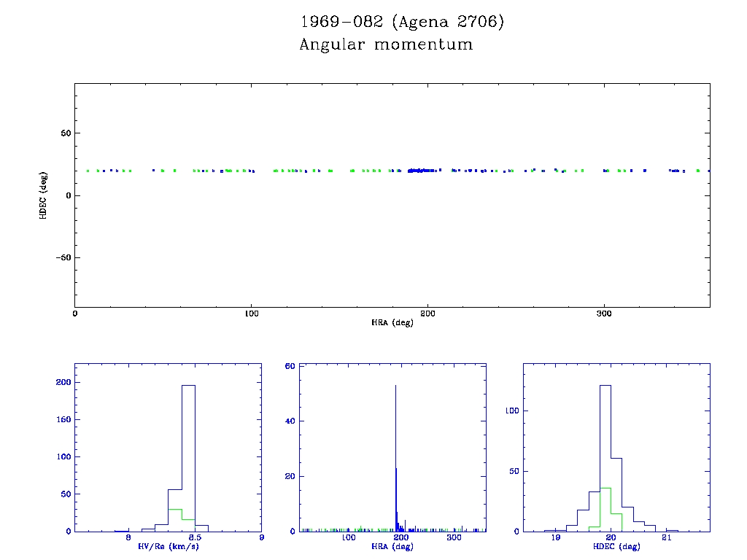This screenshot has width=747, height=560.
Task: Select the dense blue point cluster in the scatter plot
Action: pyautogui.click(x=422, y=171)
